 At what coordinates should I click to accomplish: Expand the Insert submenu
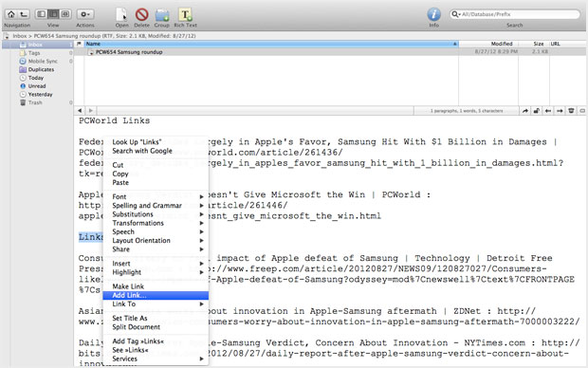(x=156, y=264)
